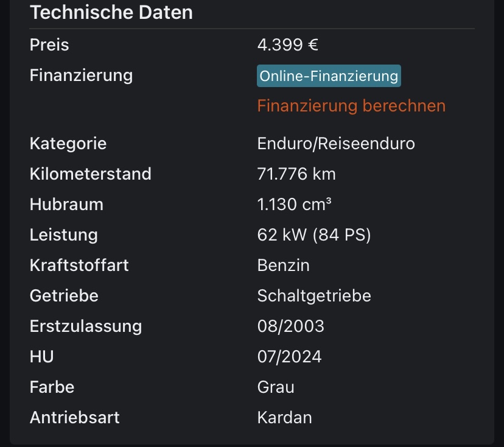Image resolution: width=504 pixels, height=447 pixels.
Task: Select the Technische Daten heading
Action: 111,13
